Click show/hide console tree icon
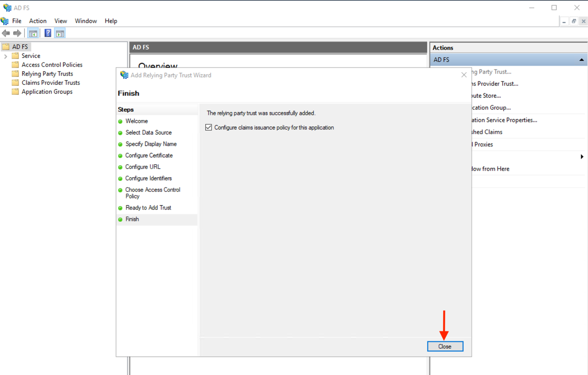This screenshot has width=588, height=375. [33, 33]
